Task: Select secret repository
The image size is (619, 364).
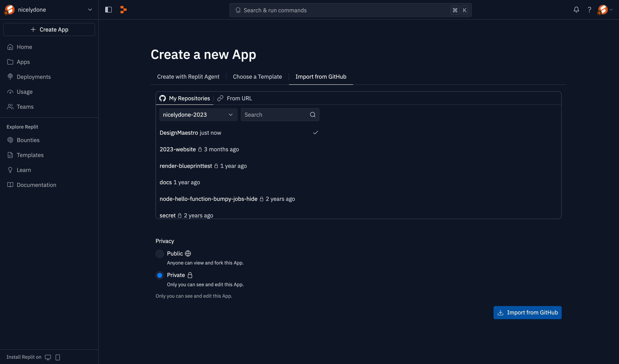Action: click(x=239, y=215)
